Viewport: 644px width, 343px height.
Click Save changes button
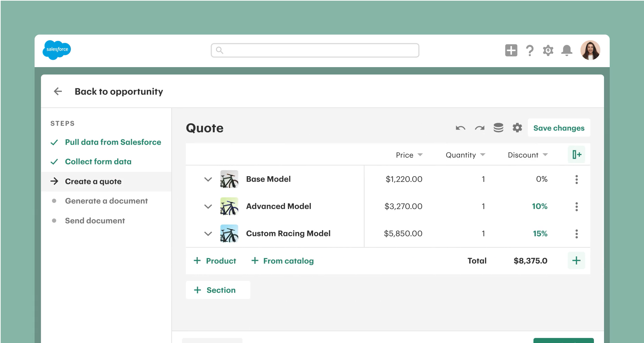(559, 128)
